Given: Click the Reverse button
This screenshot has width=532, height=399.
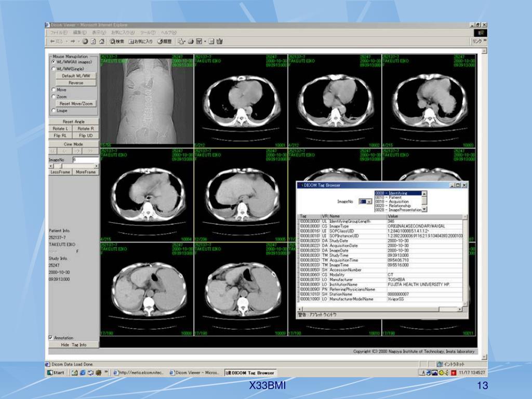Looking at the screenshot, I should point(76,83).
